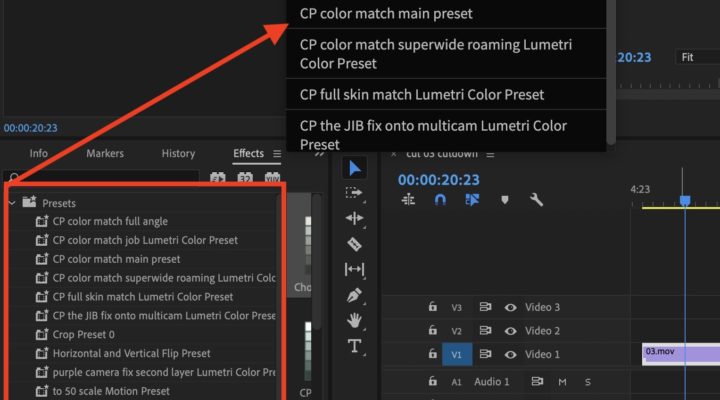
Task: Select the Track Select Forward tool
Action: click(x=354, y=193)
